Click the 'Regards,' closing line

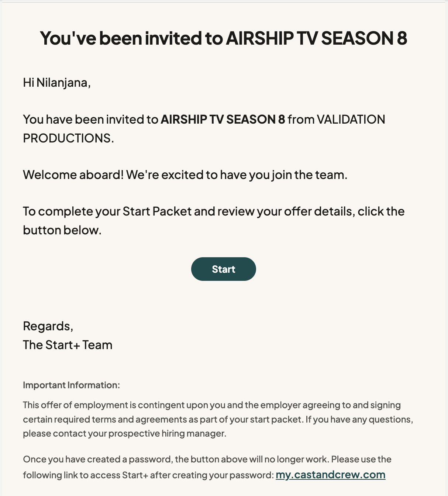coord(48,327)
